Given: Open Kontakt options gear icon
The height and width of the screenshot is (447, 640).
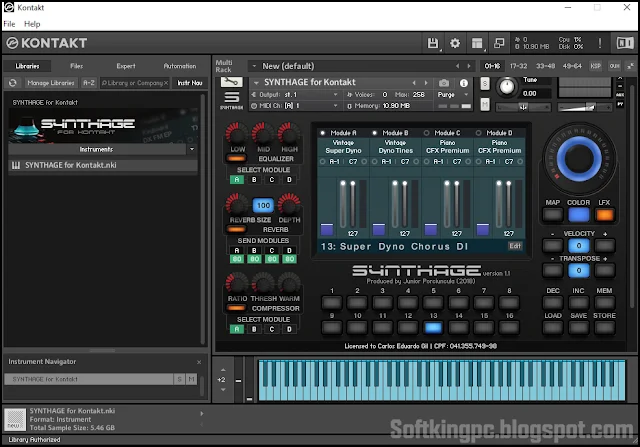Looking at the screenshot, I should pos(455,43).
